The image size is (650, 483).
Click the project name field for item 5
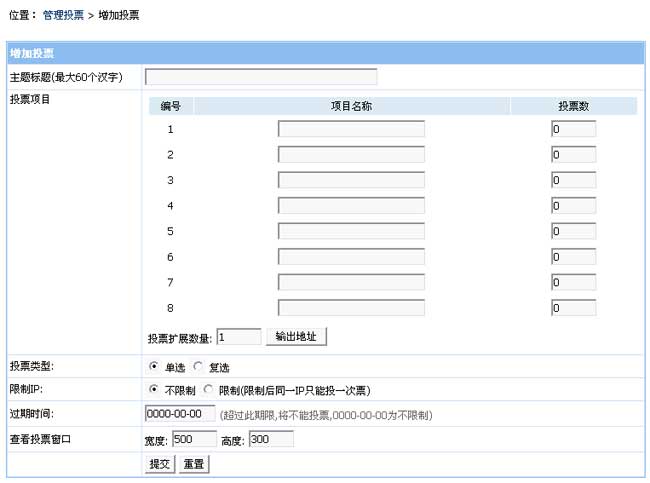[x=351, y=231]
